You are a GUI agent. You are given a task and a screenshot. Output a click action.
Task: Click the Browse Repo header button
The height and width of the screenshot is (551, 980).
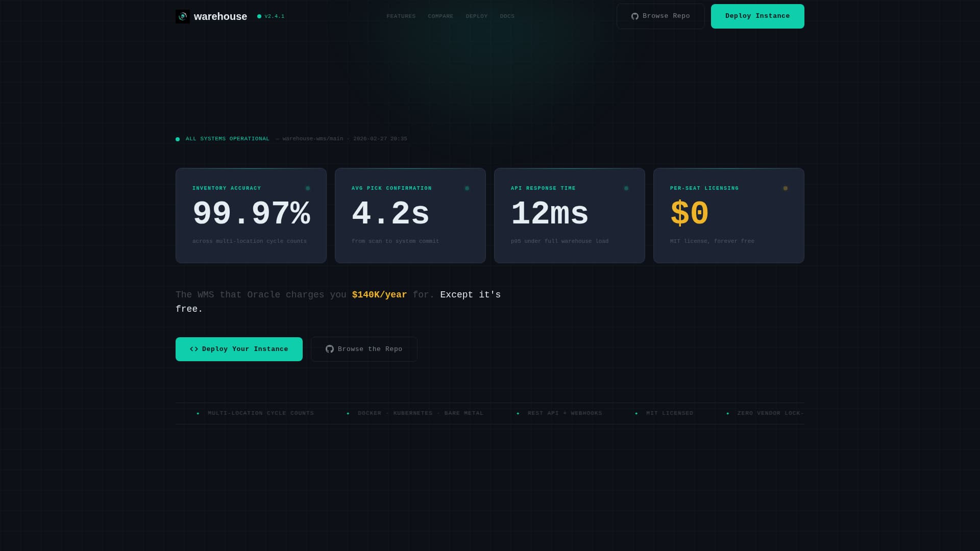pos(660,16)
